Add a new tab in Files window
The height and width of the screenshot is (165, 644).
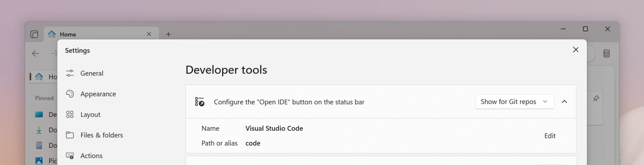point(168,34)
